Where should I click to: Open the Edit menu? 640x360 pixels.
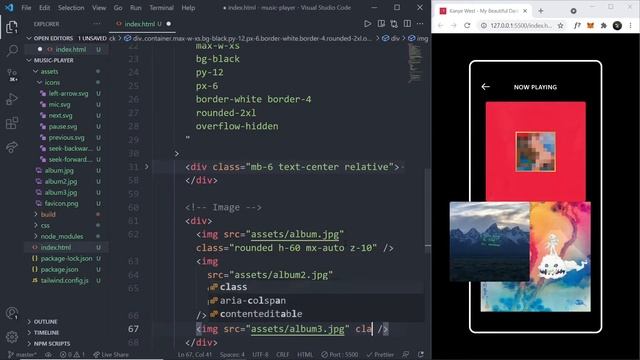click(x=44, y=8)
